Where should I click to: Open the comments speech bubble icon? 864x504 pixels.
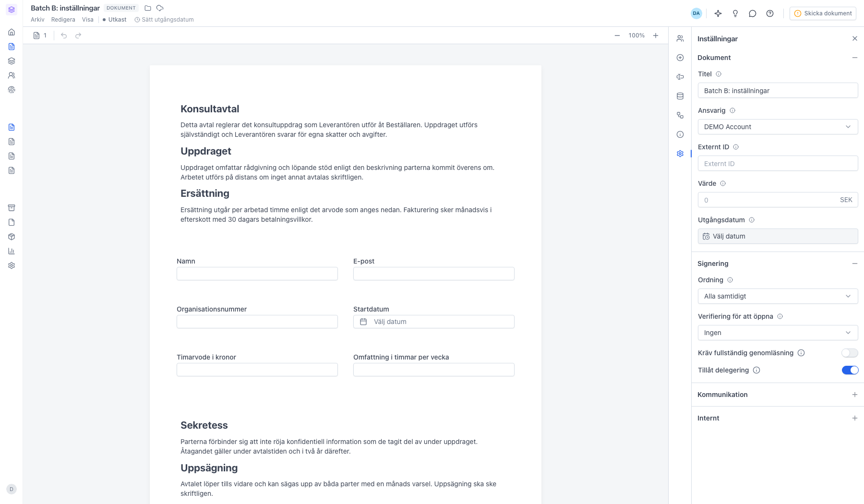click(753, 13)
